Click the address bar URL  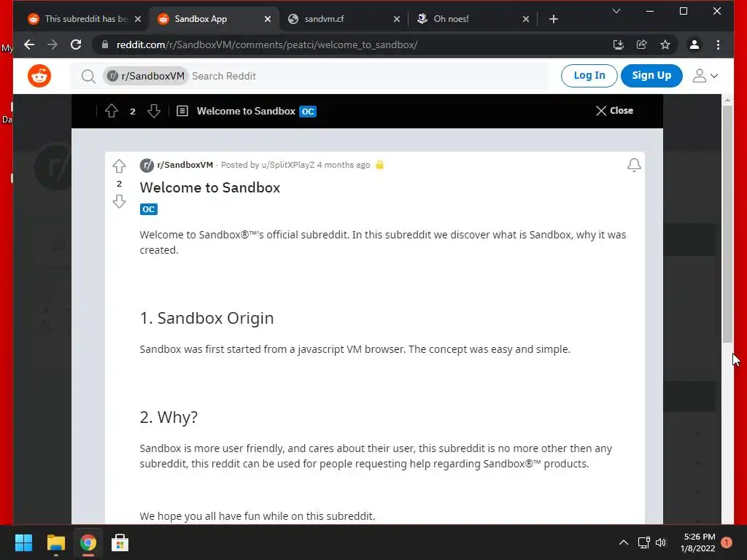(x=267, y=44)
